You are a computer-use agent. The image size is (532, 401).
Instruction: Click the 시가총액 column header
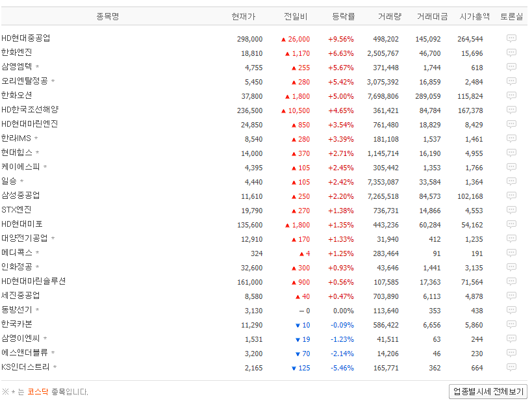coord(475,16)
